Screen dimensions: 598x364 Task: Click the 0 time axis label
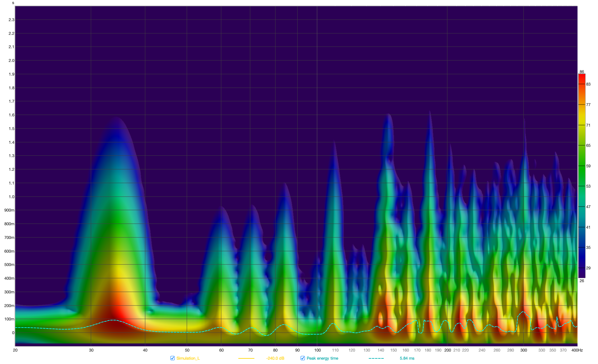point(13,333)
